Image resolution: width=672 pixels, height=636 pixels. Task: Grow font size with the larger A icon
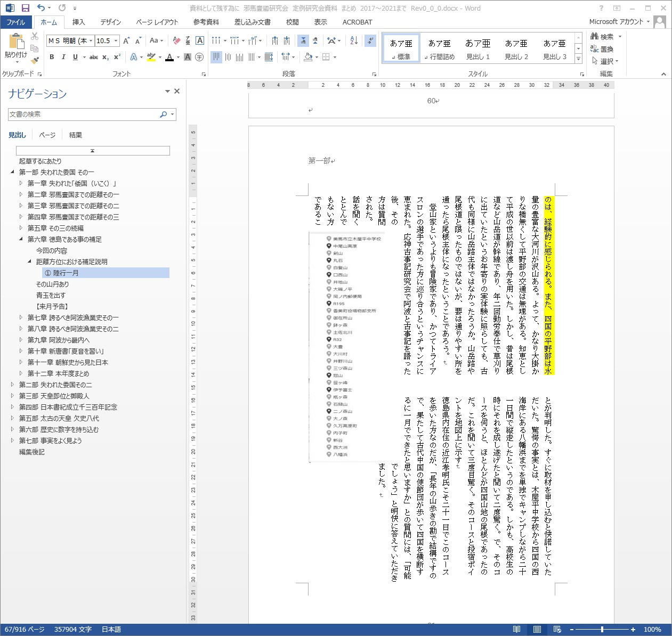126,40
